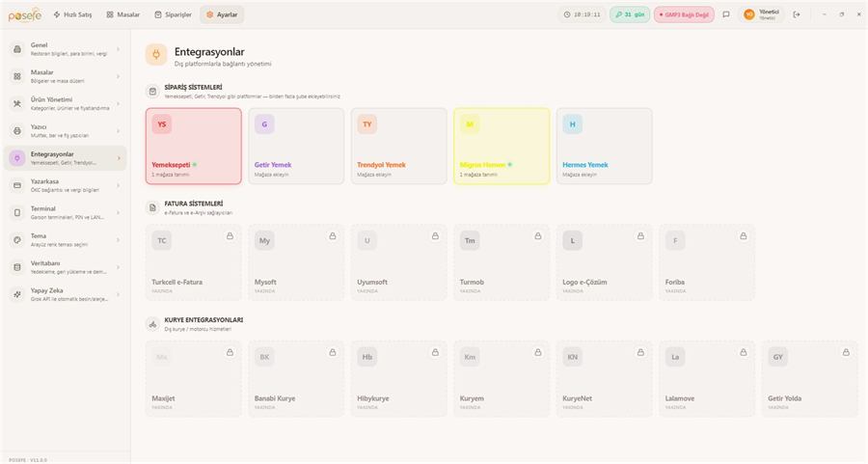Click the Kurye Entegrasyonları scooter icon
The width and height of the screenshot is (868, 464).
tap(152, 324)
